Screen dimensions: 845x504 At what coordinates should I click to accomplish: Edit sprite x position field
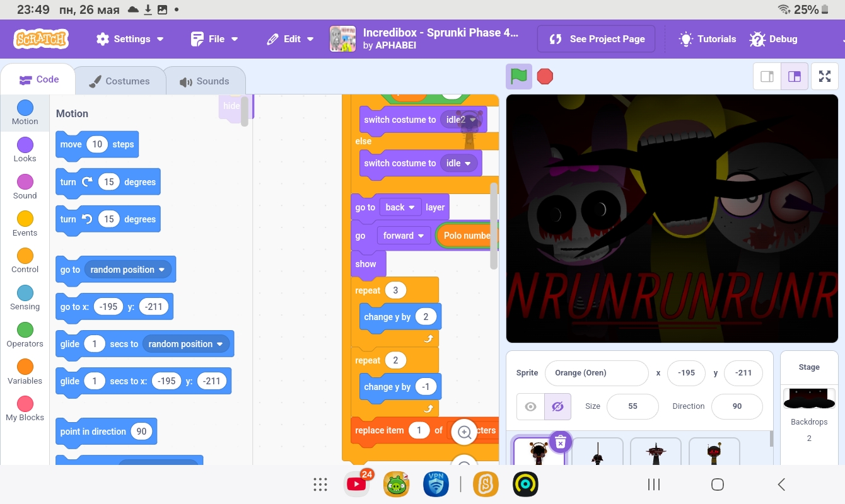coord(686,373)
